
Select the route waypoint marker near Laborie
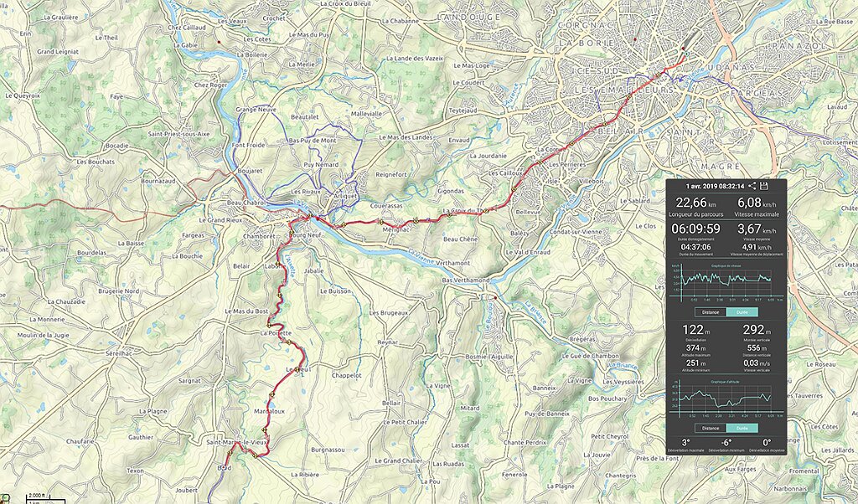click(x=278, y=265)
